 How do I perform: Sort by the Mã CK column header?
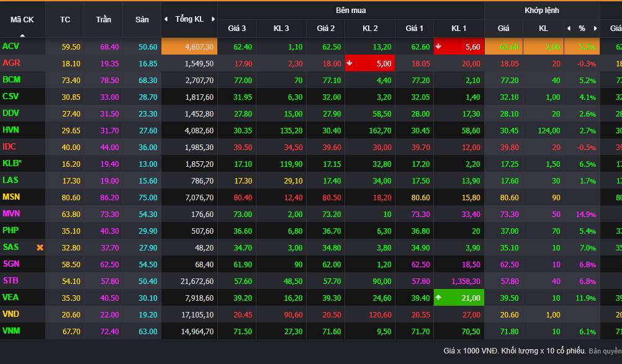(22, 19)
